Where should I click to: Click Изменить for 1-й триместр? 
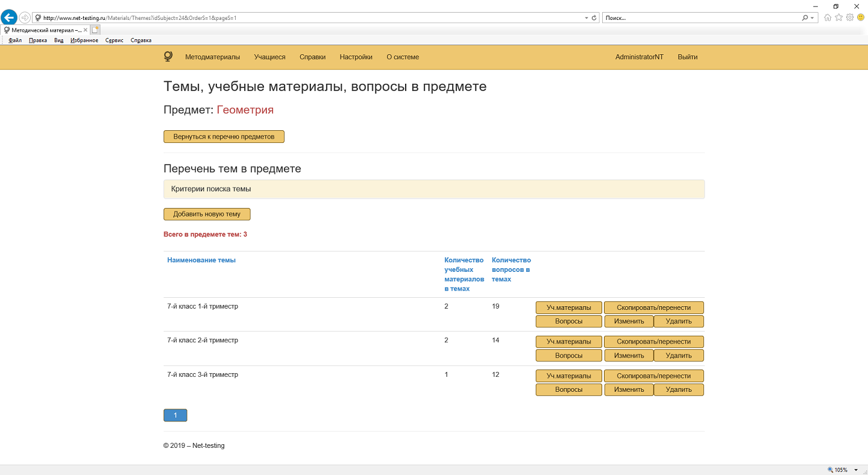(x=629, y=321)
